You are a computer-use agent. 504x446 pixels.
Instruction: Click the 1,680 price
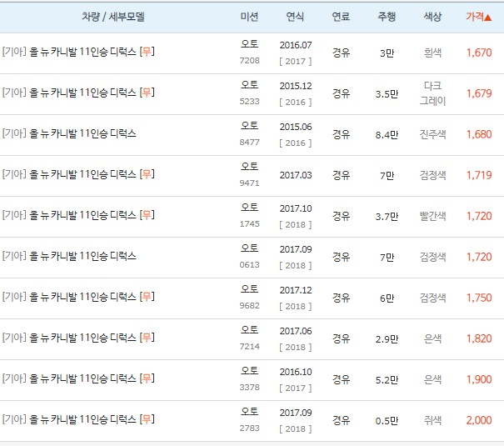coord(479,134)
